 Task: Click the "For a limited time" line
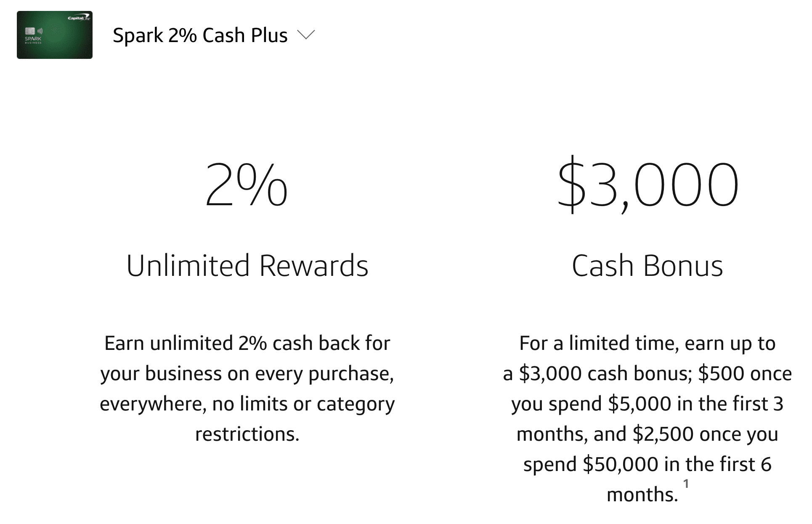click(x=647, y=343)
